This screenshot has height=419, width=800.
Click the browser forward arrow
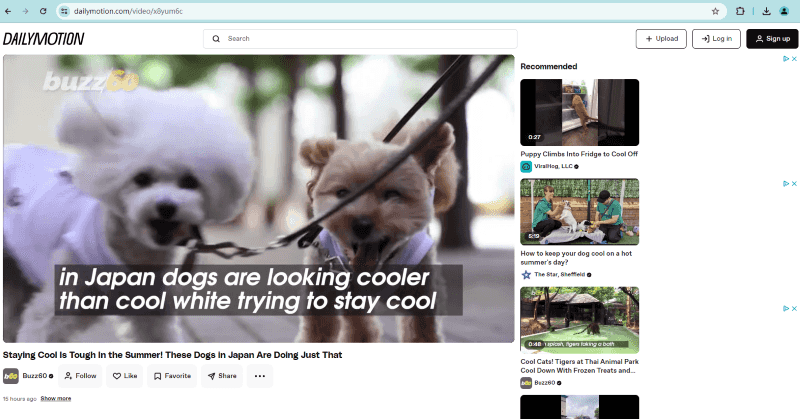[26, 11]
